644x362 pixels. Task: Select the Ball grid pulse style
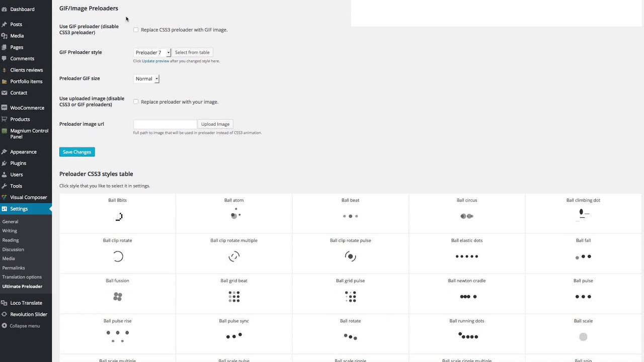350,294
